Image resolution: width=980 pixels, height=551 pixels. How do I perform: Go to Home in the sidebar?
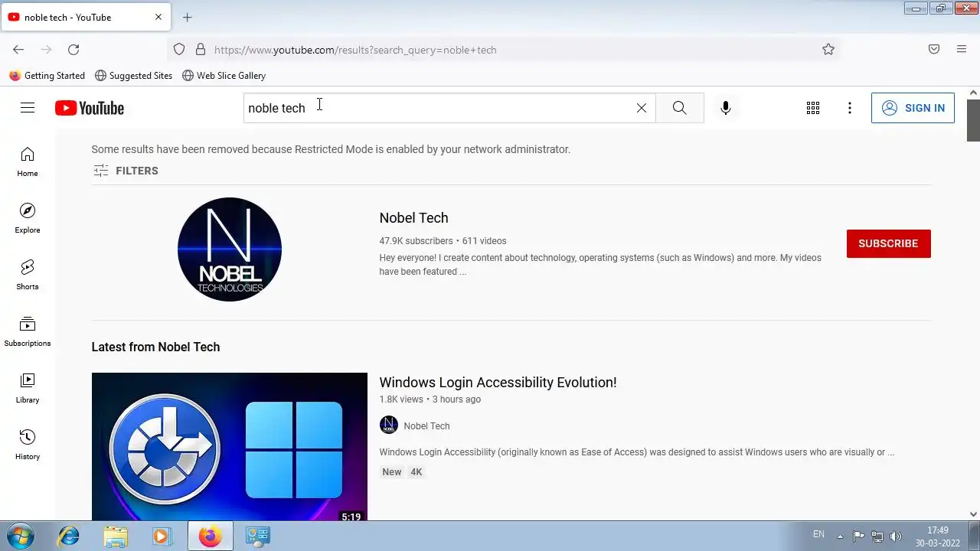pyautogui.click(x=28, y=161)
